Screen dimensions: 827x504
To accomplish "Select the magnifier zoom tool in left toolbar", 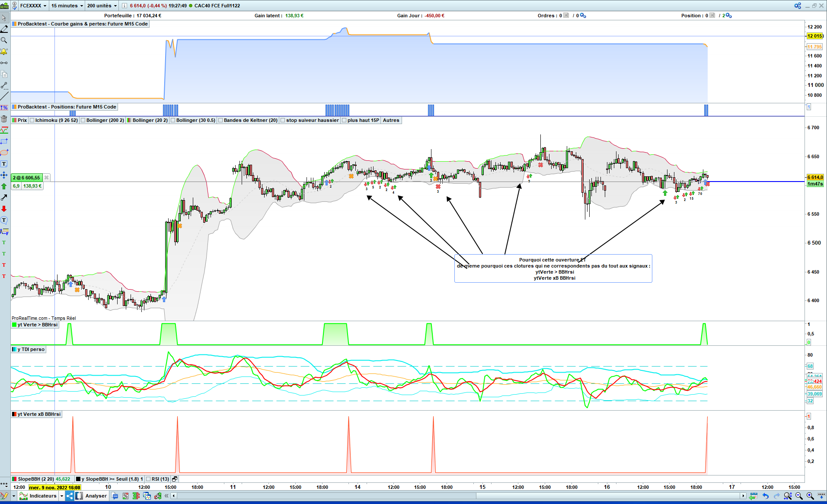I will click(x=4, y=40).
